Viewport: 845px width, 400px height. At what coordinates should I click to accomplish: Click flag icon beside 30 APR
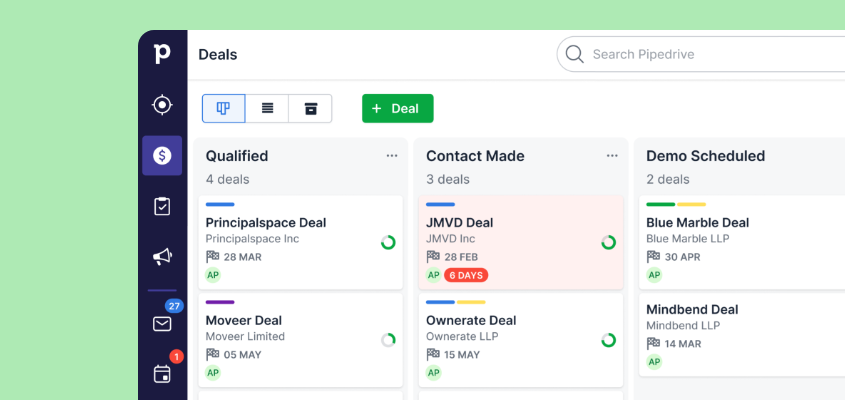tap(653, 257)
